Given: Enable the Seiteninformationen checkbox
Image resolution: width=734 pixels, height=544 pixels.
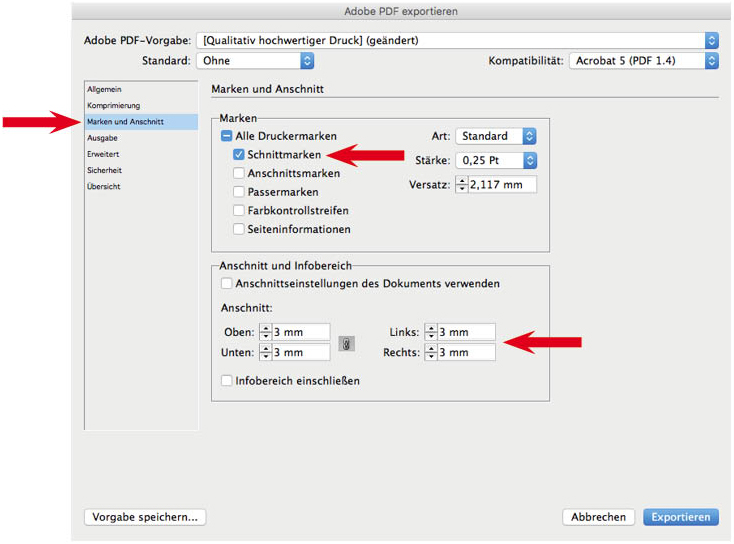Looking at the screenshot, I should click(x=238, y=229).
